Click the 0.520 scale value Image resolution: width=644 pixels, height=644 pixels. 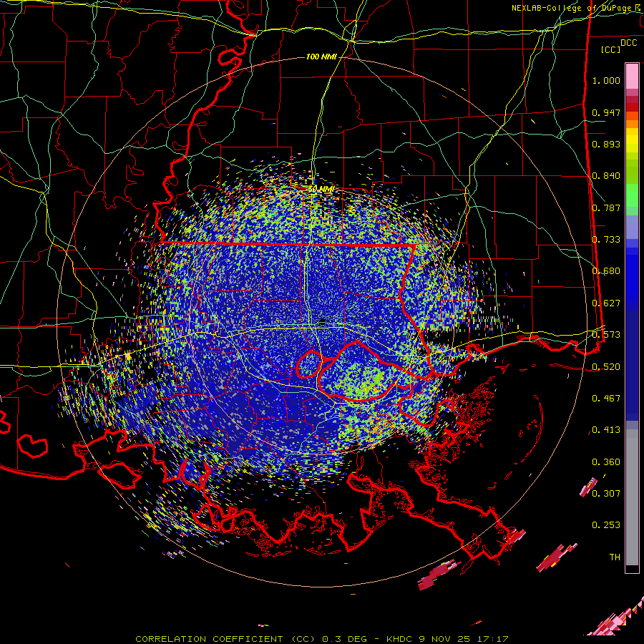click(606, 367)
